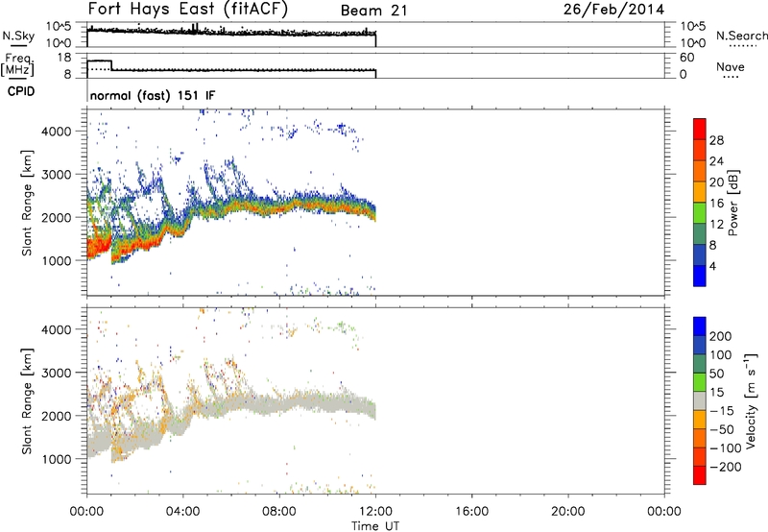Click the '200' velocity colorbar tick value
768x532 pixels.
pyautogui.click(x=721, y=336)
